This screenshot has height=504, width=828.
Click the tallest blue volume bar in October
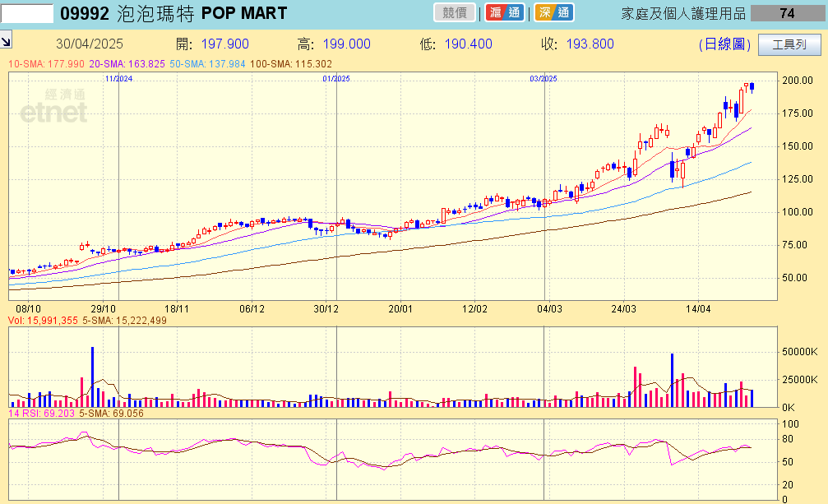(x=92, y=377)
